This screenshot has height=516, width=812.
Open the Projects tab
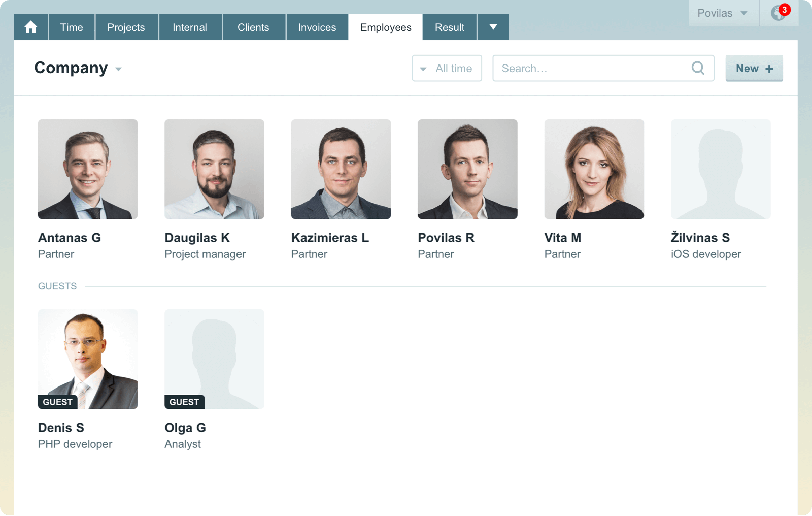point(126,27)
